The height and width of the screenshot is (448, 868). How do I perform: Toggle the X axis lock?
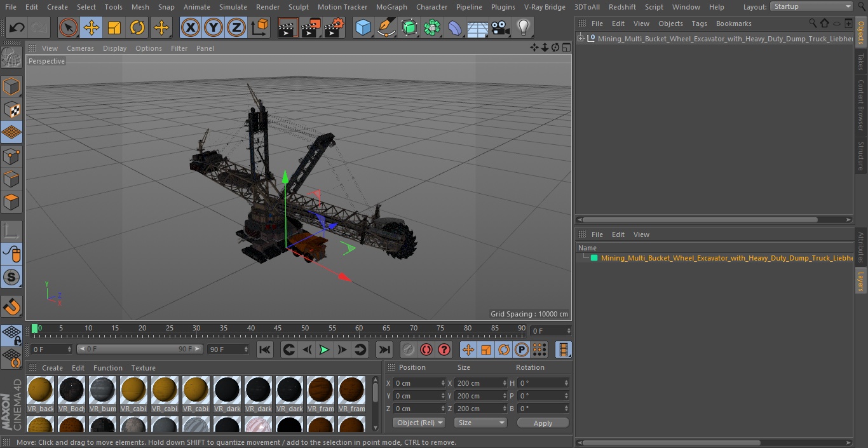(x=190, y=27)
